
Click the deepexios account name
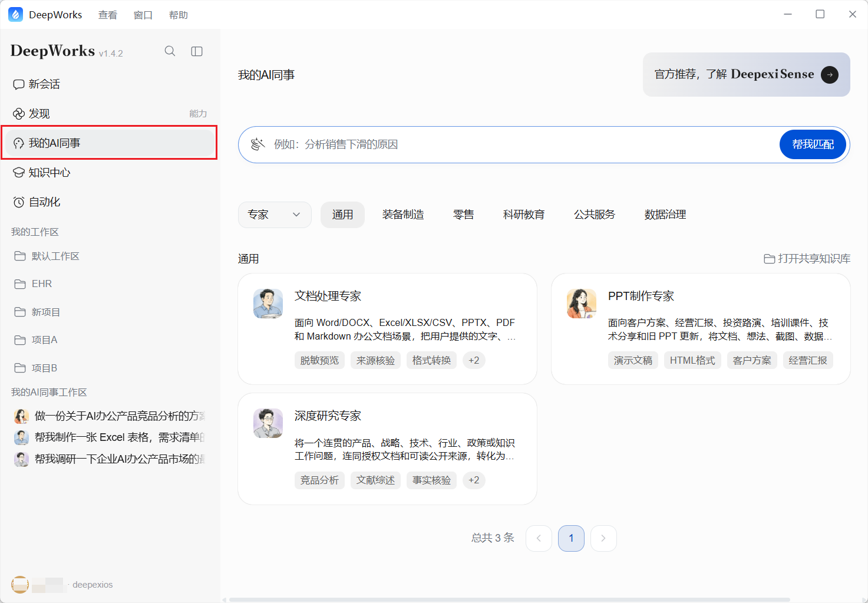pyautogui.click(x=93, y=585)
